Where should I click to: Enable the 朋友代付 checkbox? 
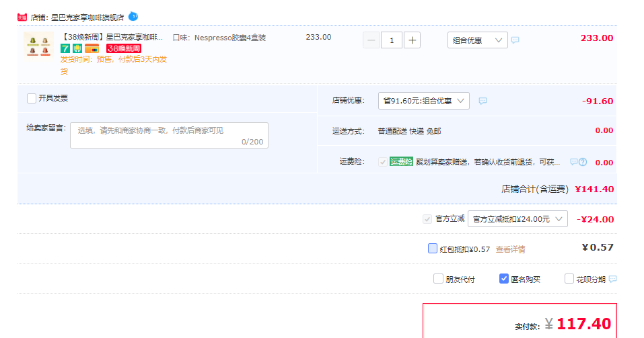(438, 279)
